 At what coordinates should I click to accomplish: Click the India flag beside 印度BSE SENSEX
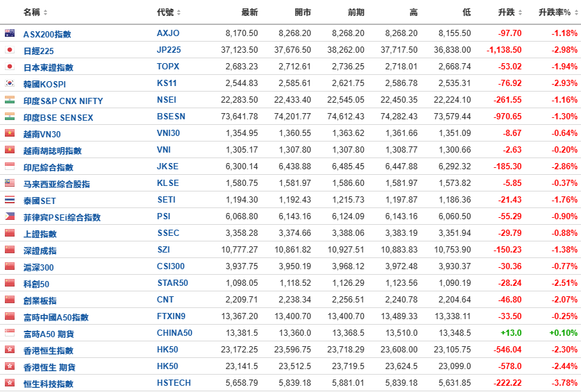tap(10, 117)
